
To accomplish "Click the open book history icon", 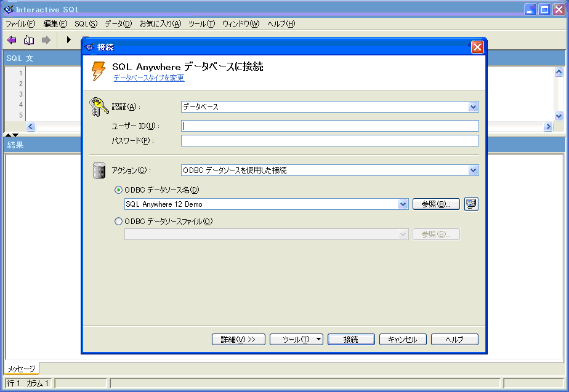I will (x=28, y=40).
